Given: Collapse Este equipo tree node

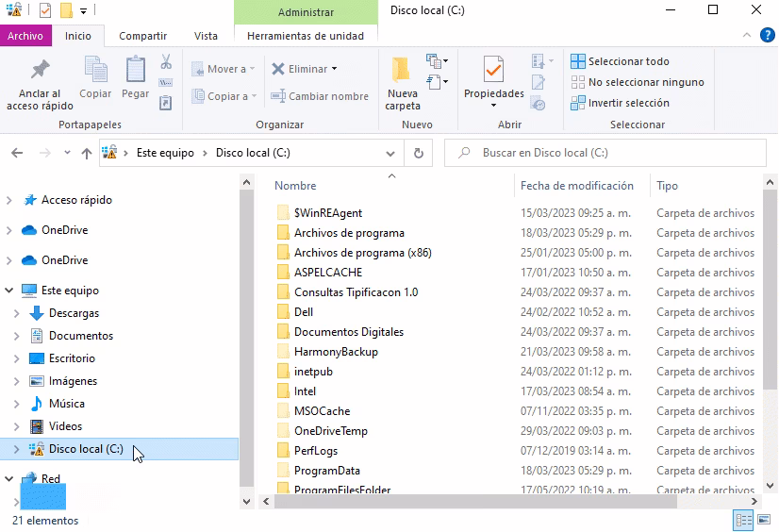Looking at the screenshot, I should (8, 291).
